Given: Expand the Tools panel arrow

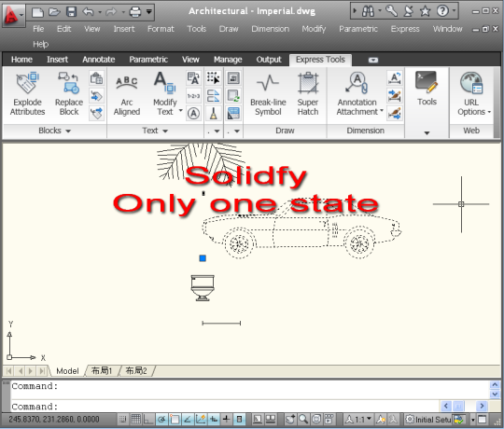Looking at the screenshot, I should click(427, 132).
